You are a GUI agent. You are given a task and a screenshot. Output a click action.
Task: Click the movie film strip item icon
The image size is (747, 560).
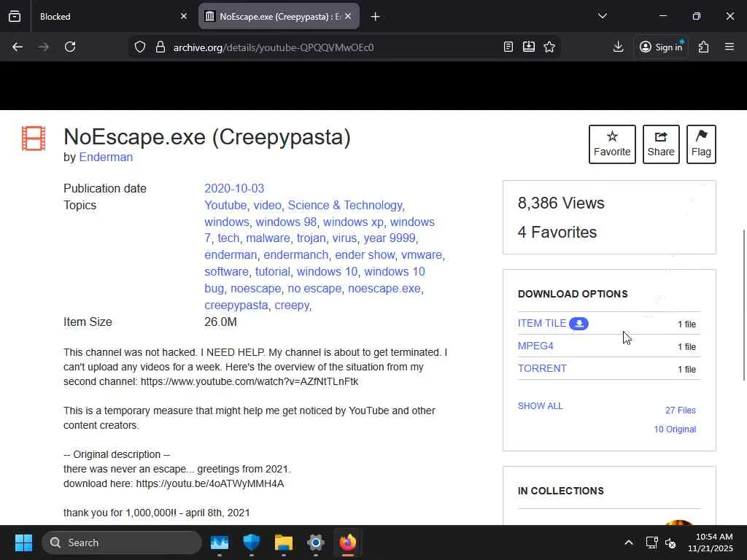point(34,138)
